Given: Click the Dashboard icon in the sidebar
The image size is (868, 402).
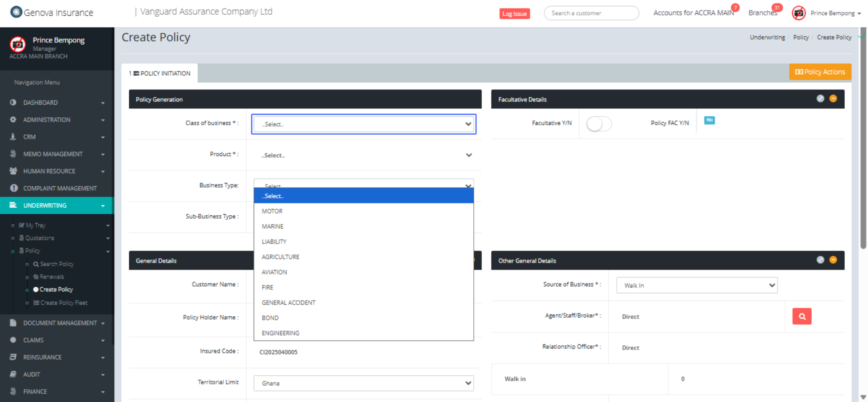Looking at the screenshot, I should [13, 102].
